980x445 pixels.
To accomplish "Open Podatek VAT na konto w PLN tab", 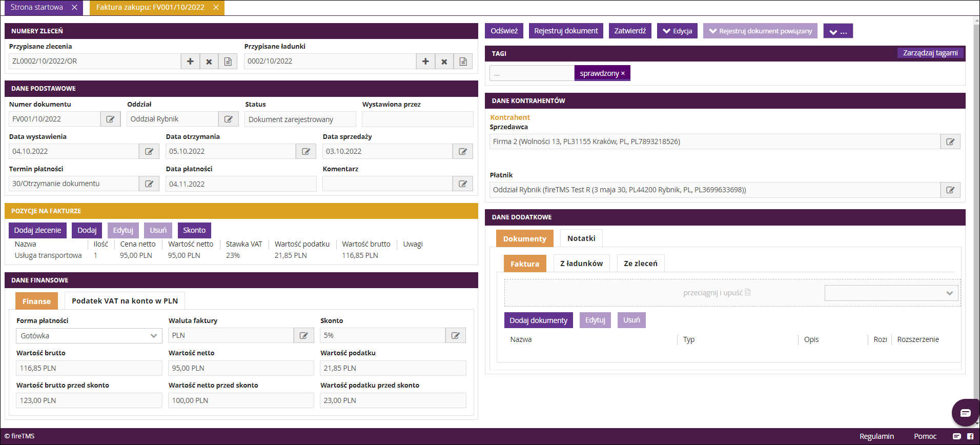I will click(x=125, y=301).
